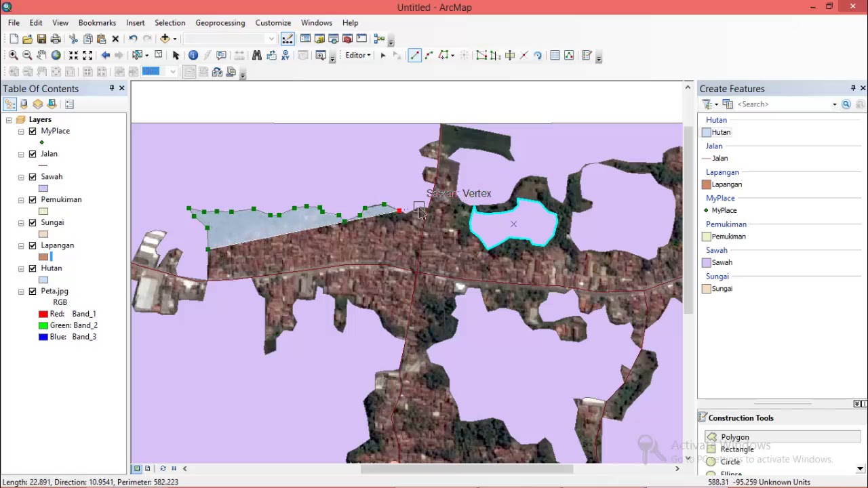This screenshot has height=488, width=868.
Task: Select the Zoom In tool
Action: pos(13,56)
